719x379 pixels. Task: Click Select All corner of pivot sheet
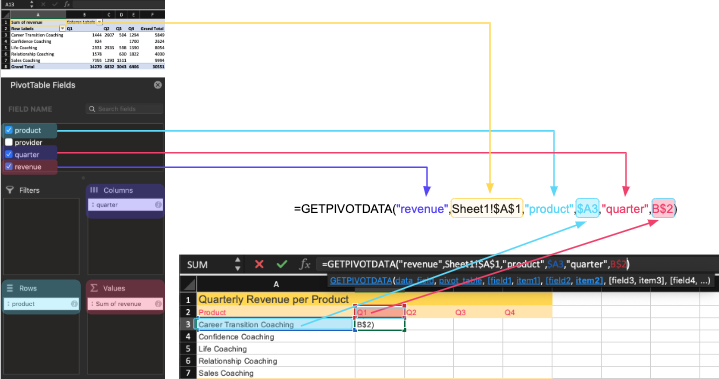6,15
